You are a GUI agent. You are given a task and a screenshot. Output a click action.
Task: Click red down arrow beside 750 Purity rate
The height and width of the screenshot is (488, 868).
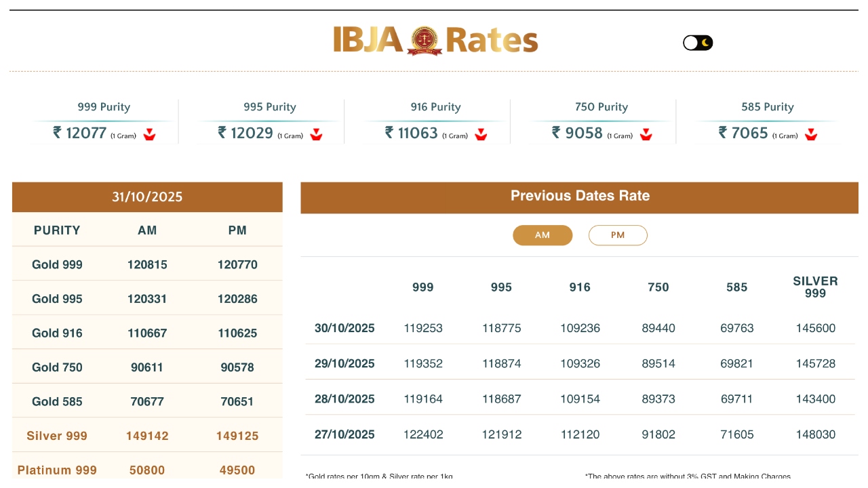646,134
